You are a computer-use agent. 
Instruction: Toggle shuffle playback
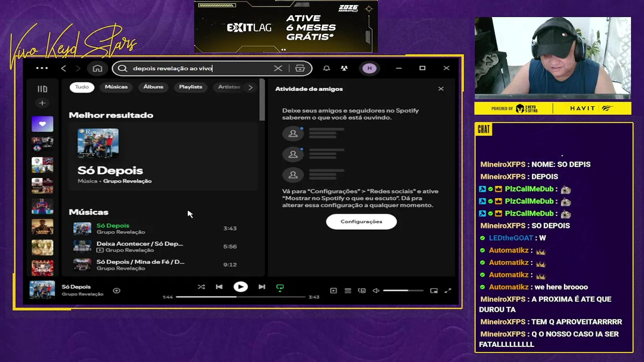201,287
